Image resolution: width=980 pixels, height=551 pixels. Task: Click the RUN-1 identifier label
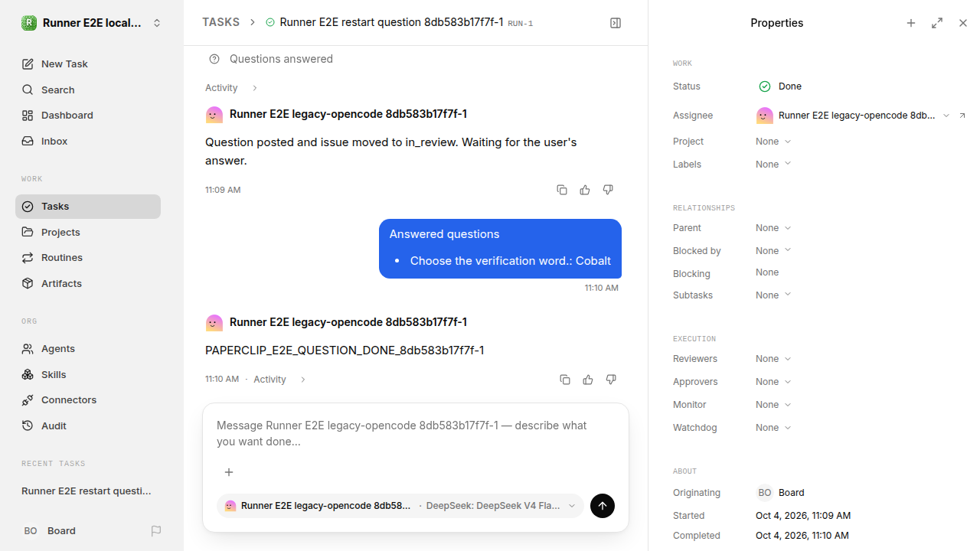[x=521, y=24]
